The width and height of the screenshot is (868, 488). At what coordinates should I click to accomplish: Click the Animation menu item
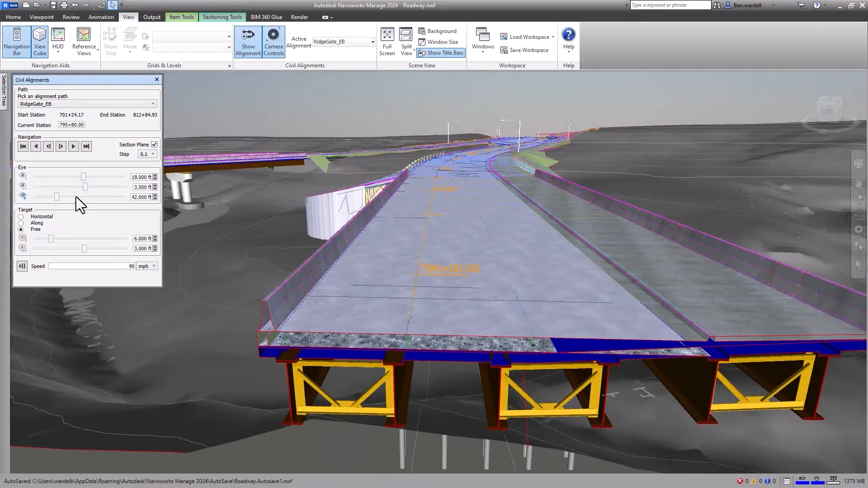click(x=101, y=17)
